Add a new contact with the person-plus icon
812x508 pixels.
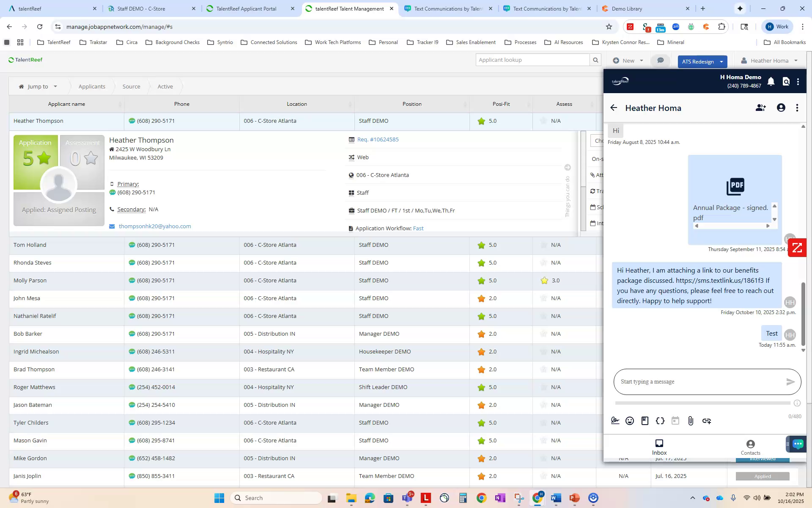tap(761, 108)
